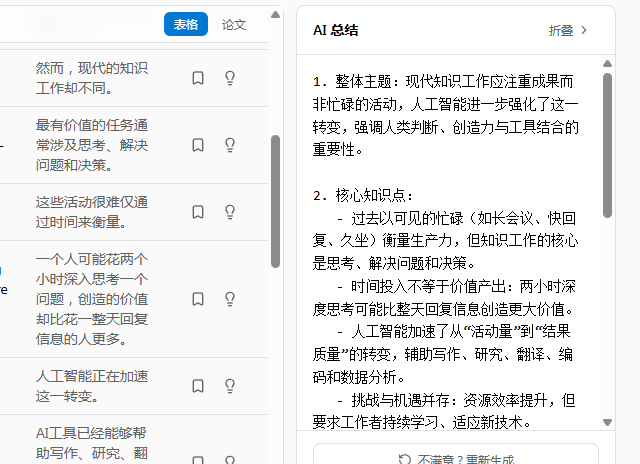This screenshot has height=464, width=640.
Task: Select the text 然而，现代的知识工作却不同。
Action: [92, 78]
